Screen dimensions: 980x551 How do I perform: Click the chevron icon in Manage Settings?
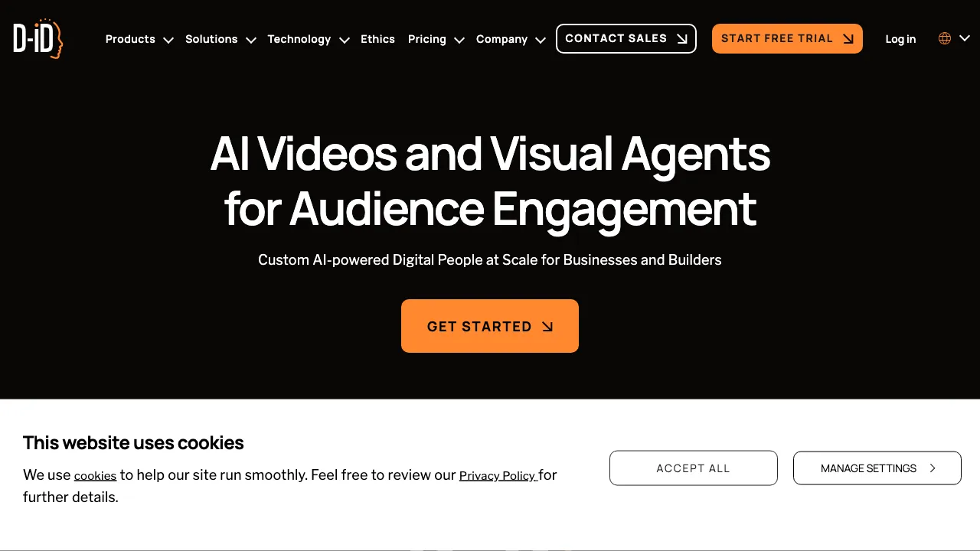pos(933,468)
